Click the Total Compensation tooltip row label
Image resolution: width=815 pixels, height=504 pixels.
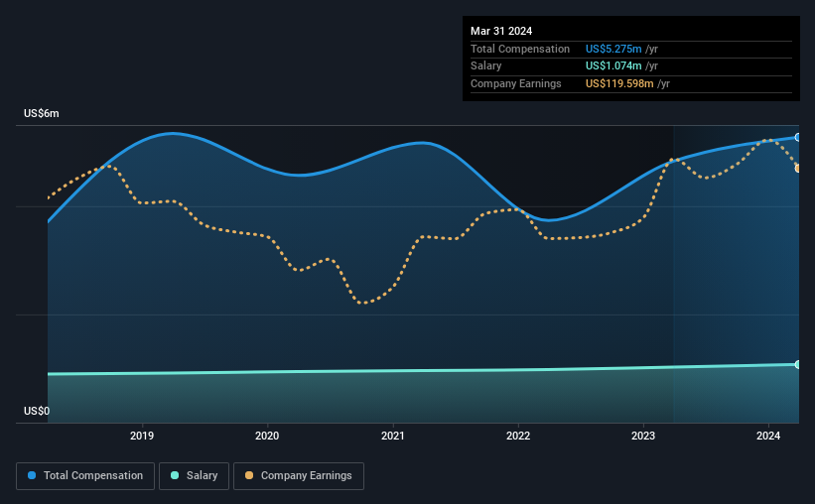coord(520,49)
